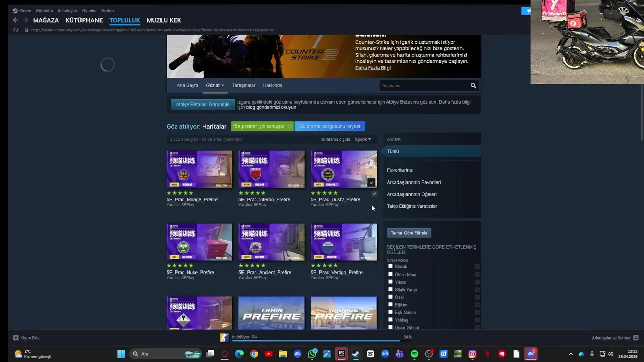This screenshot has width=644, height=362.
Task: Check the Silah Yarışı checkbox
Action: 390,289
